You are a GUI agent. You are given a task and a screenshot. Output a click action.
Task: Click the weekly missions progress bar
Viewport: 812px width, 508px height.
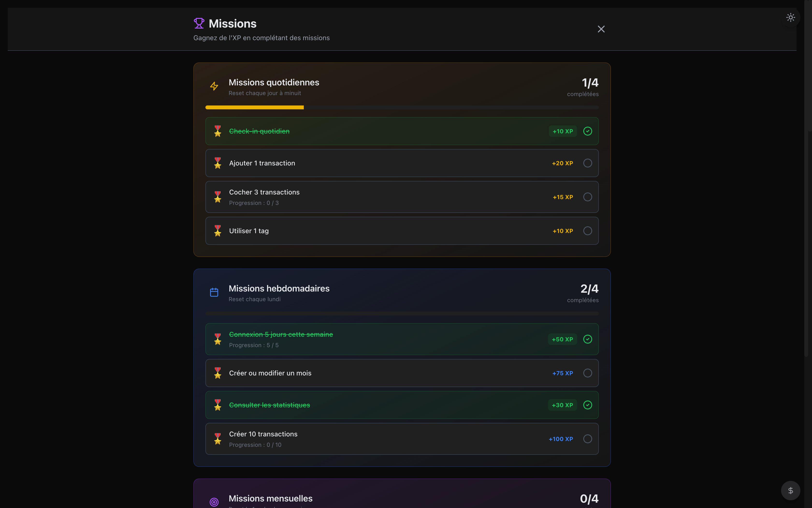click(402, 314)
